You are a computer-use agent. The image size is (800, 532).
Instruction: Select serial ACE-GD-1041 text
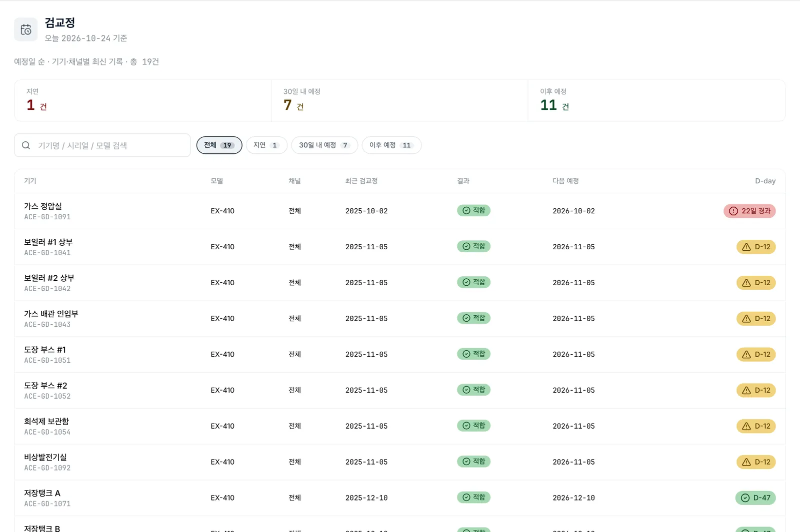(x=47, y=253)
